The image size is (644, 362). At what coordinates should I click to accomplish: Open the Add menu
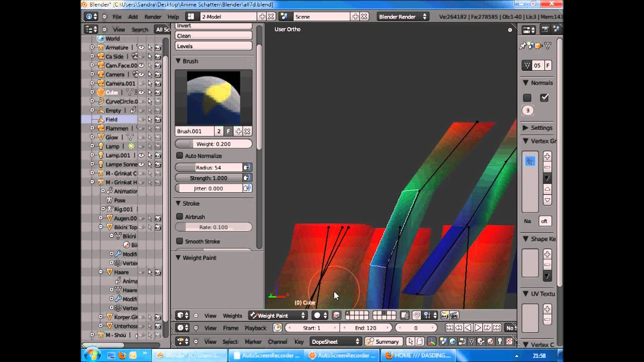tap(133, 17)
